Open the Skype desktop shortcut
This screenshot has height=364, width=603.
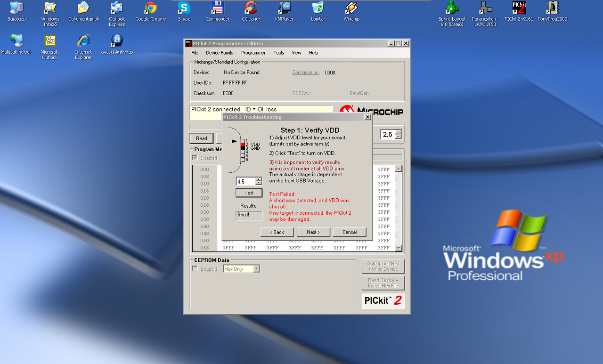coord(184,11)
